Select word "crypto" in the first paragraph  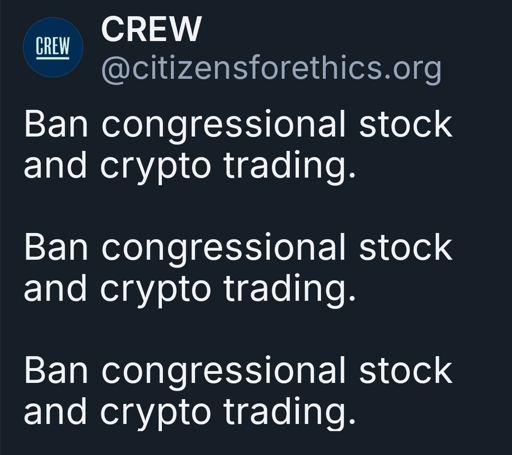point(155,168)
